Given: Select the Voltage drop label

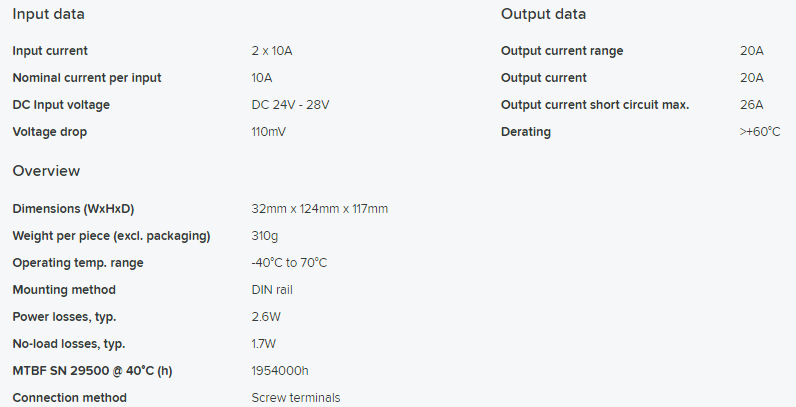Looking at the screenshot, I should [50, 131].
